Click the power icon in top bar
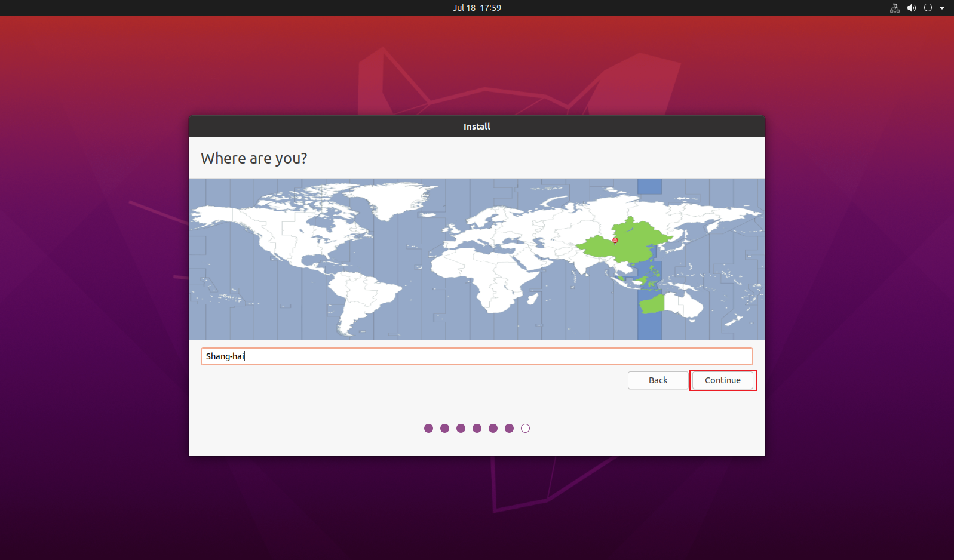This screenshot has height=560, width=954. click(x=928, y=8)
